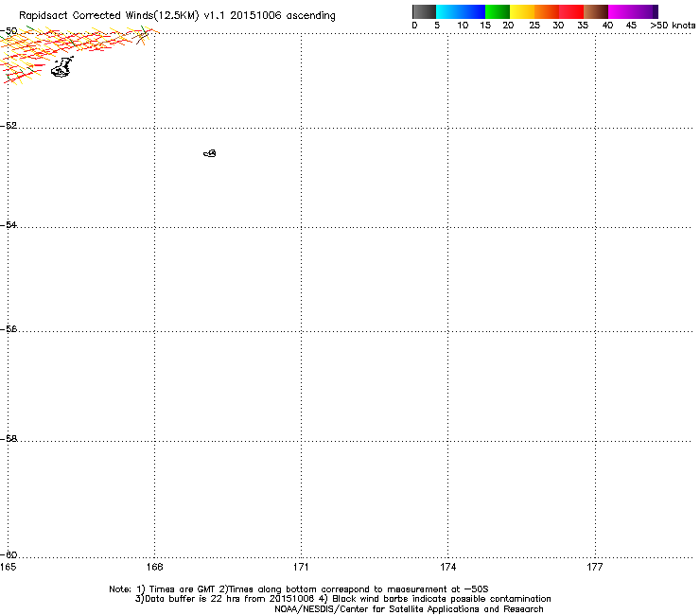This screenshot has height=615, width=700.
Task: Click the yellow 20-25 knots color segment
Action: (522, 11)
